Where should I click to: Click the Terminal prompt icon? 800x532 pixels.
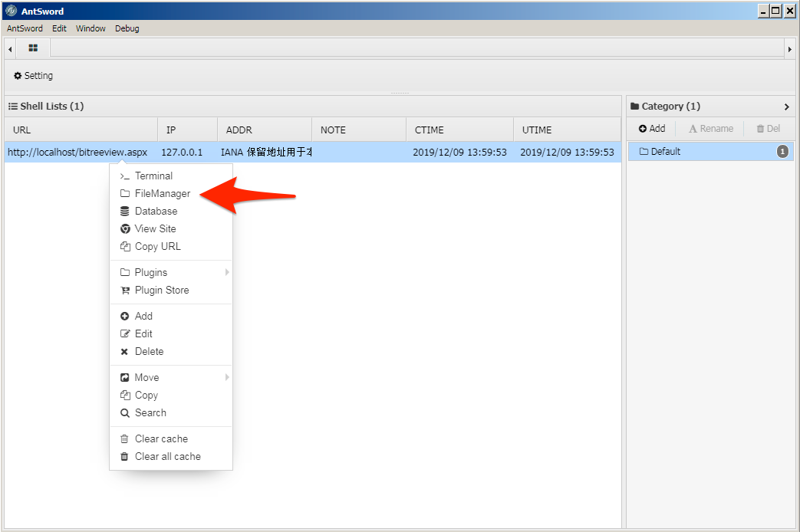pyautogui.click(x=124, y=176)
